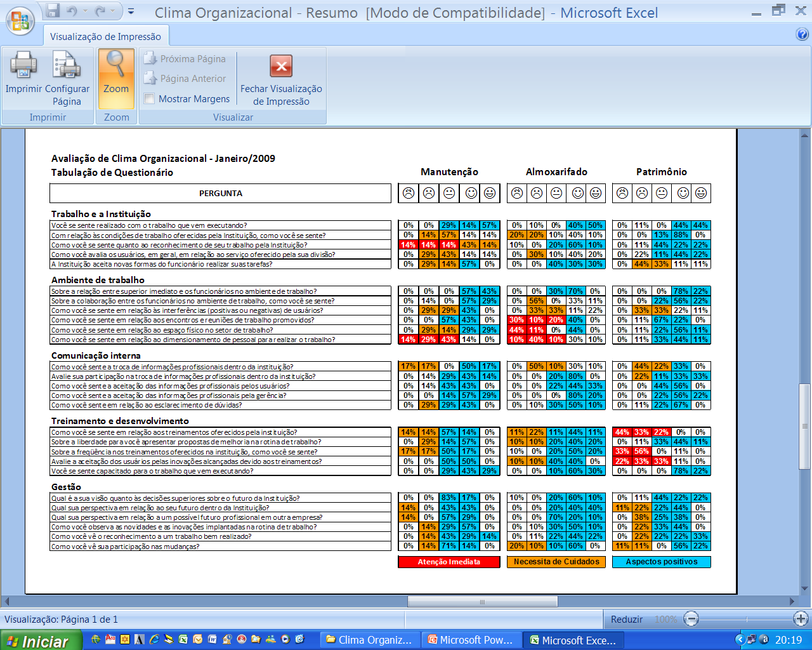This screenshot has height=650, width=812.
Task: Enable the Mostrar Margens checkbox
Action: pos(150,98)
